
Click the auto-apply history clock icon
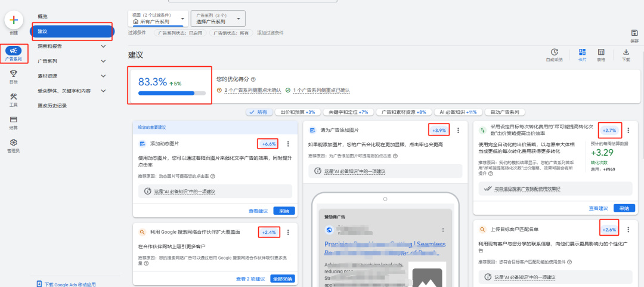pos(554,52)
